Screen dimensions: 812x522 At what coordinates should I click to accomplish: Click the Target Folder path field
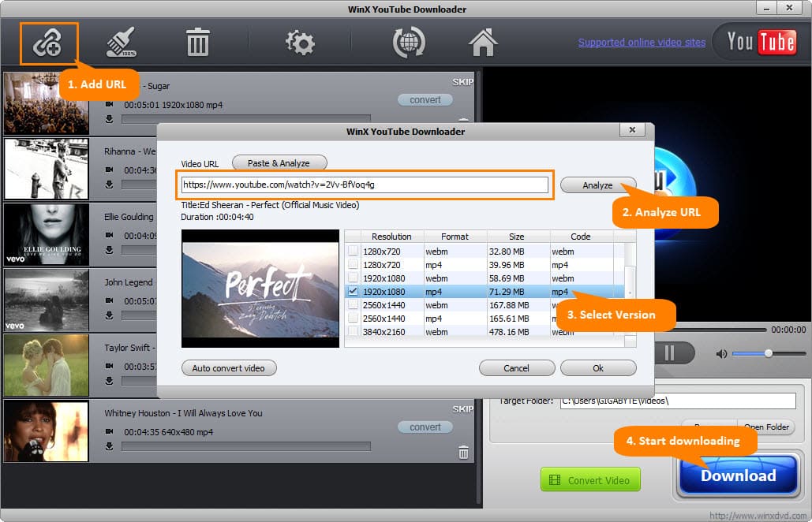(678, 401)
